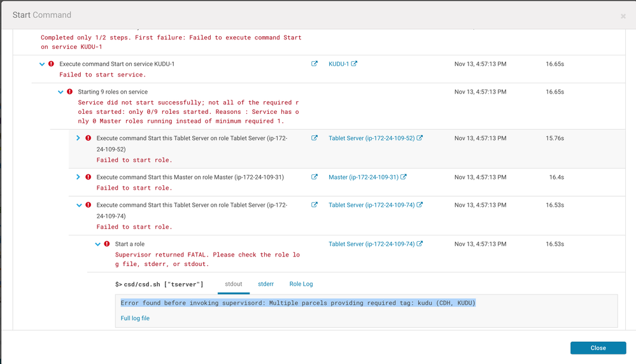Screen dimensions: 636x364
Task: Collapse the Start a role step
Action: 98,244
